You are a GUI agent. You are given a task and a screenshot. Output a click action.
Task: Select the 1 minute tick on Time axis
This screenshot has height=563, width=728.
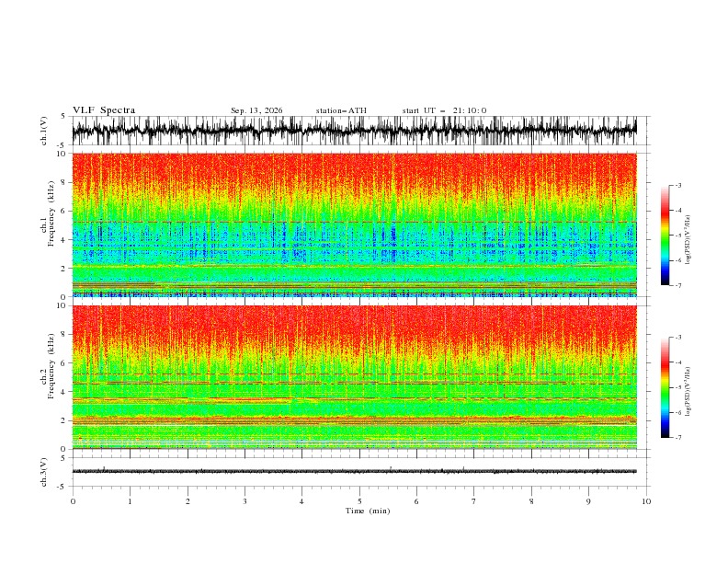[x=130, y=501]
